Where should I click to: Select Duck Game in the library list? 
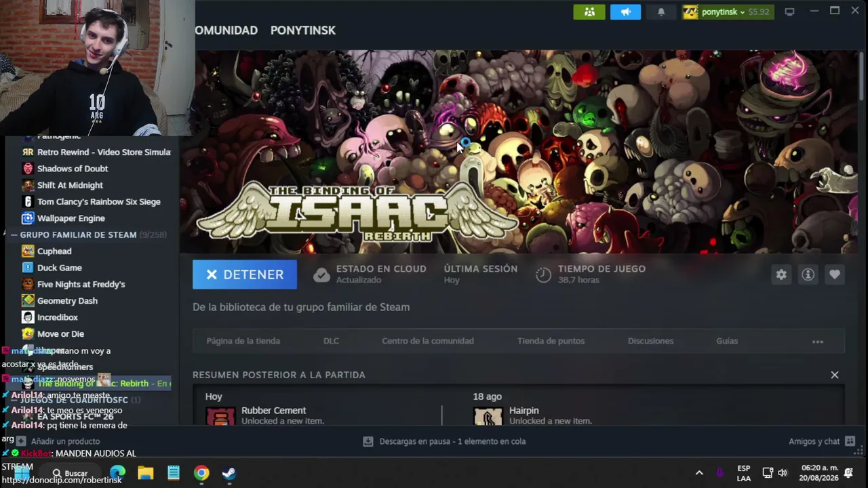(60, 268)
